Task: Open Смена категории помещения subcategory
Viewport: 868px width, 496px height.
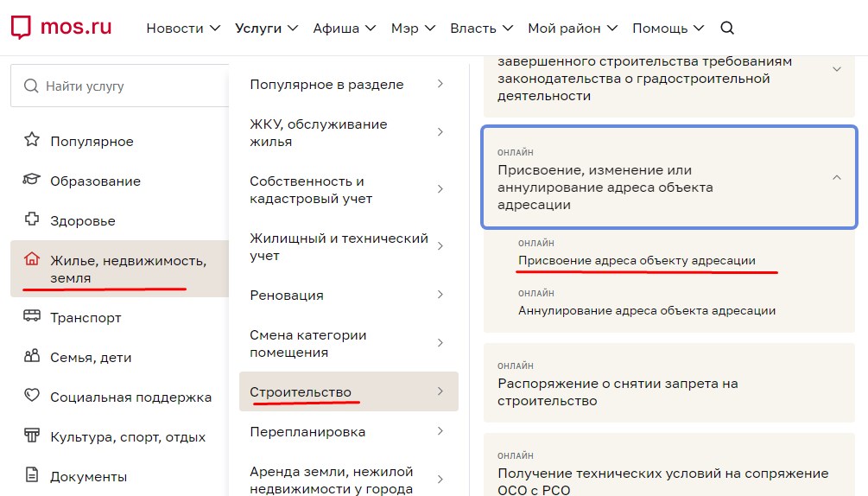Action: point(349,344)
